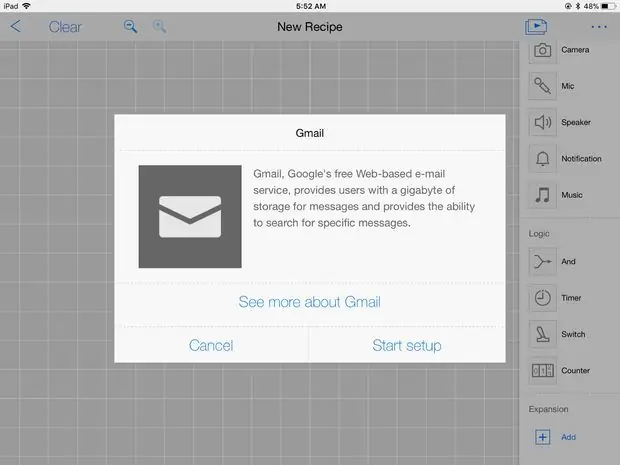The width and height of the screenshot is (620, 465).
Task: Cancel the Gmail dialog
Action: point(211,345)
